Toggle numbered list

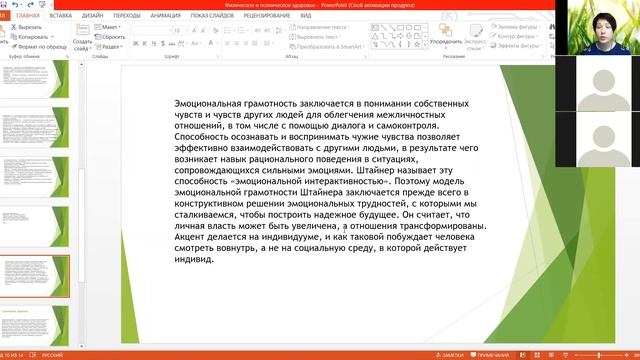pyautogui.click(x=242, y=31)
